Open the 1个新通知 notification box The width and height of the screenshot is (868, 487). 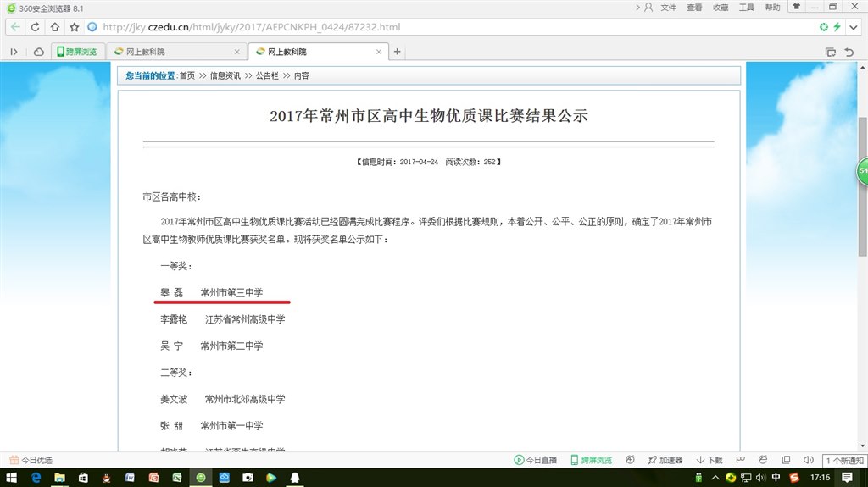[x=845, y=460]
